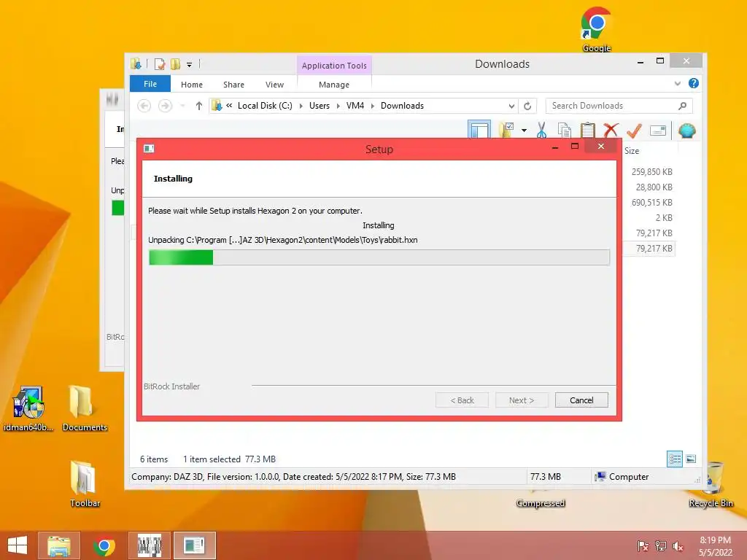Click the Copy icon in Downloads toolbar

click(564, 130)
